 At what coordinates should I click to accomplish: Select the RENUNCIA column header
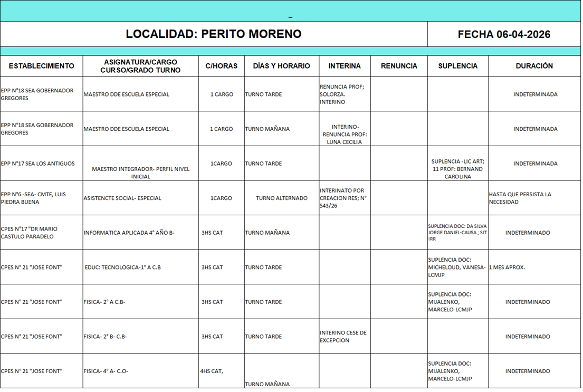399,66
